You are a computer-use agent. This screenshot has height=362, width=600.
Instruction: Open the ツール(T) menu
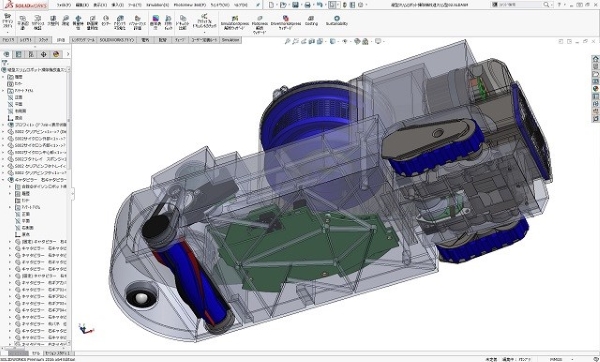click(134, 5)
